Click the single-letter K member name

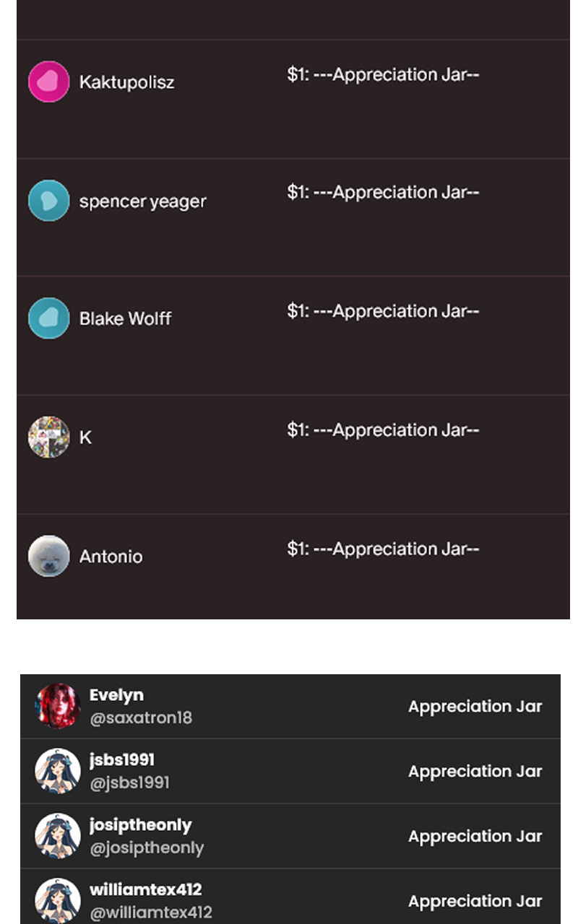85,437
